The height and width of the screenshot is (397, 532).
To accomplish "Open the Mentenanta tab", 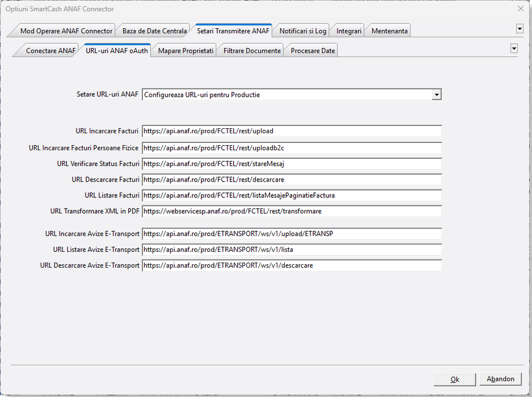I will tap(389, 31).
